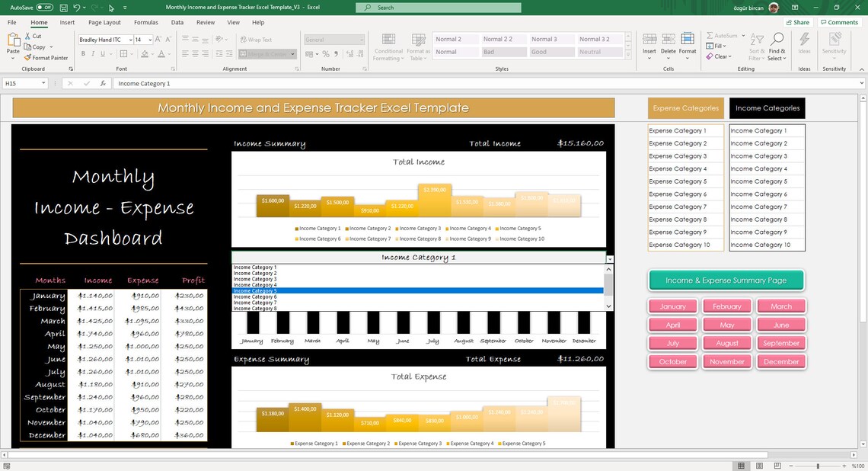Click the zoom slider in the status bar
The width and height of the screenshot is (868, 471).
pos(817,465)
